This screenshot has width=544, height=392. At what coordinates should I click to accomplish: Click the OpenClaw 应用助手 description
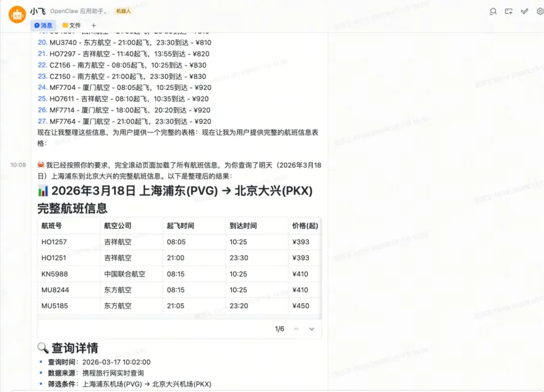tap(79, 11)
